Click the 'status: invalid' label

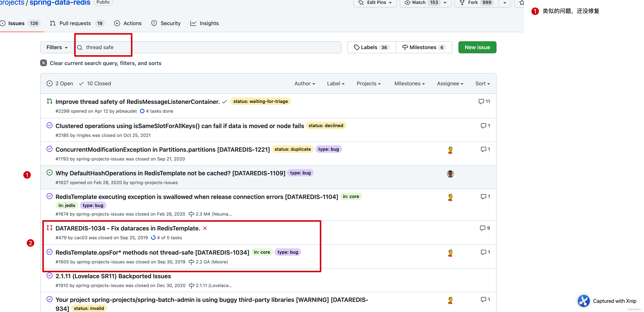tap(89, 308)
